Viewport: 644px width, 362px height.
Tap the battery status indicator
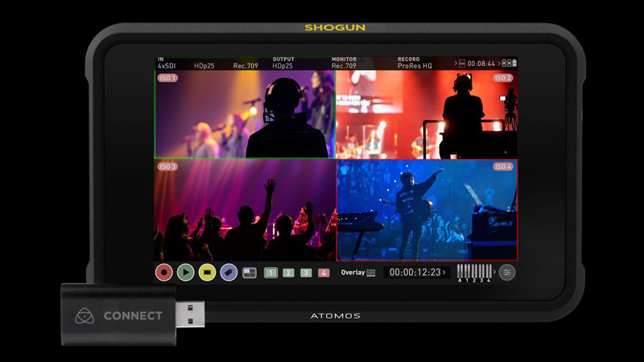(514, 64)
